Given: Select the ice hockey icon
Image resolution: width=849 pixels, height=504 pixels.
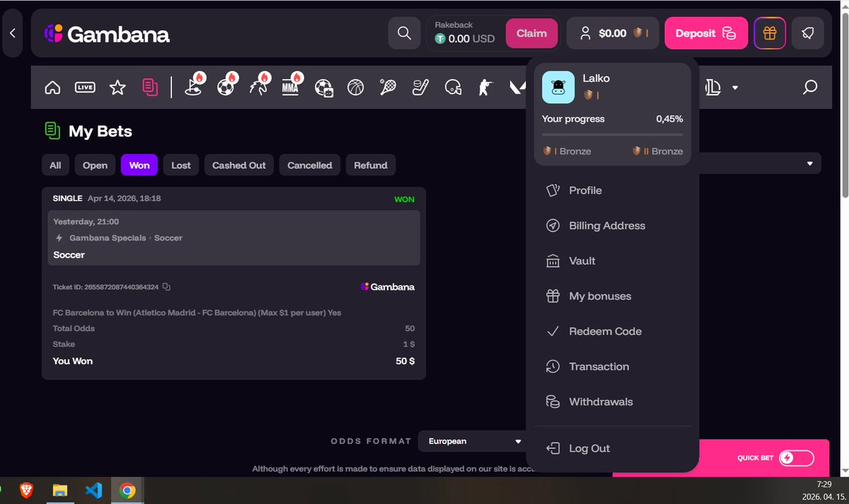Looking at the screenshot, I should point(420,88).
